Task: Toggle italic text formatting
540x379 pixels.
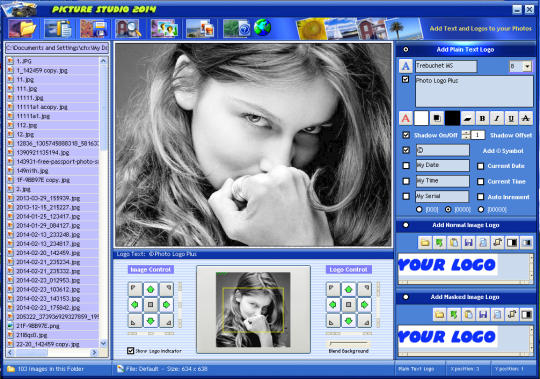Action: (497, 118)
